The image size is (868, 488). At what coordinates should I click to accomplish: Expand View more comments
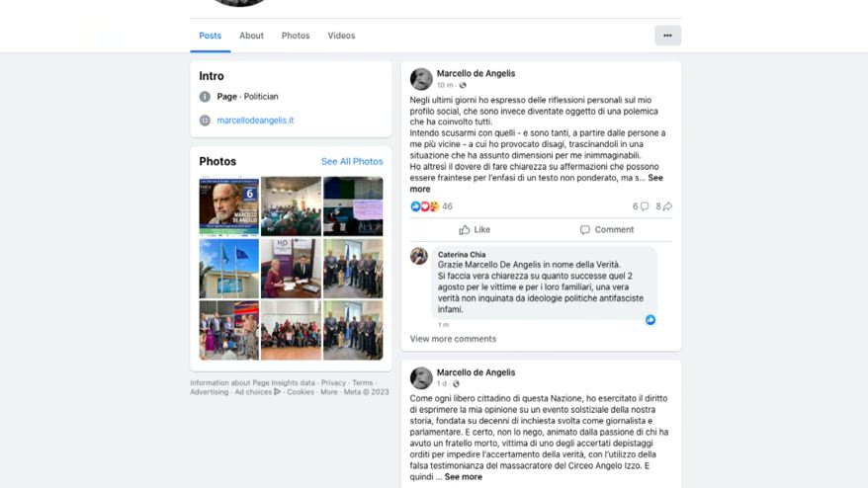coord(453,339)
